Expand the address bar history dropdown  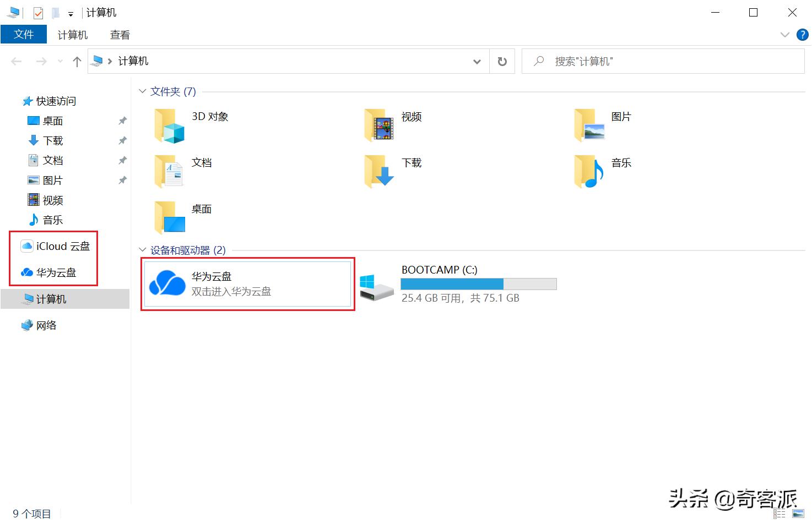click(x=477, y=62)
